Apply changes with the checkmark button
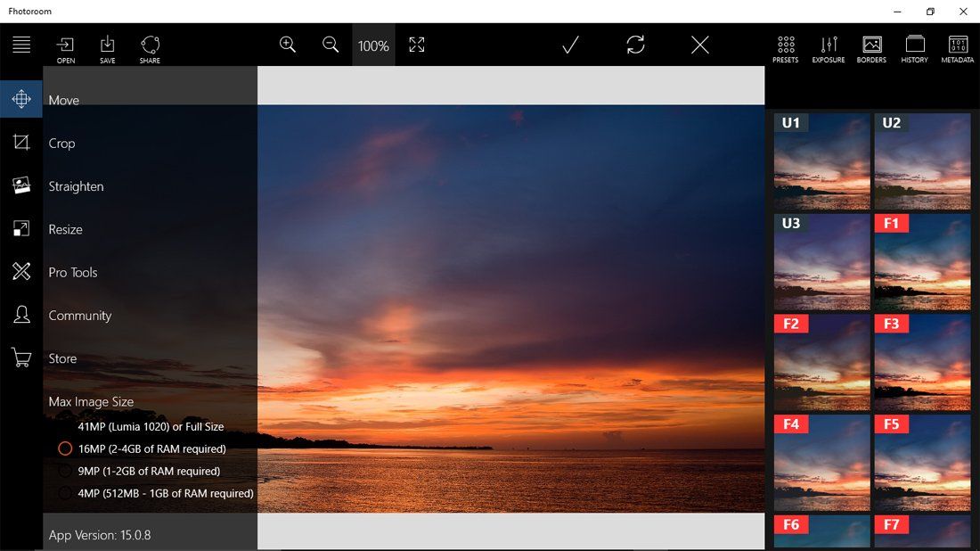Screen dimensions: 980x551 pos(570,44)
